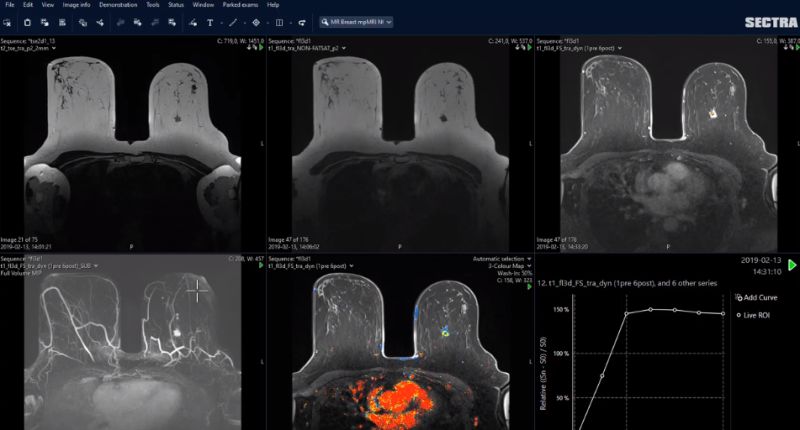
Task: Click green play triangle in MIP viewport
Action: point(261,265)
